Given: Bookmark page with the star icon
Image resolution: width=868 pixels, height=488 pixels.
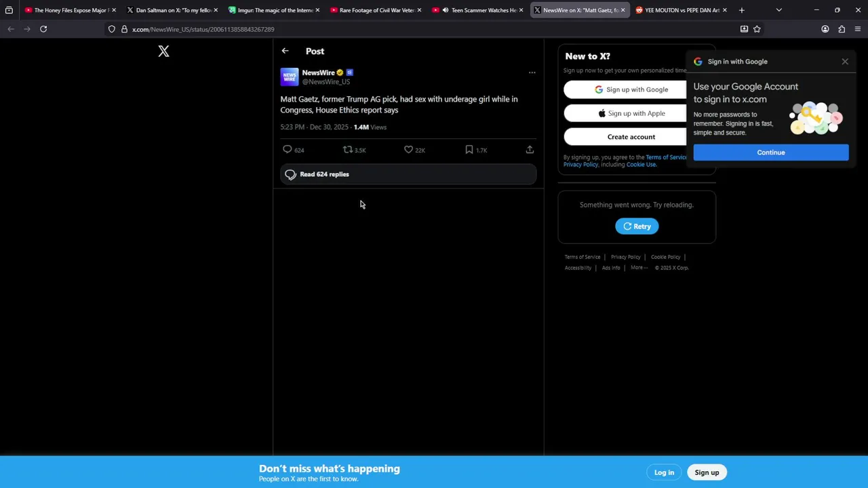Looking at the screenshot, I should pos(757,29).
